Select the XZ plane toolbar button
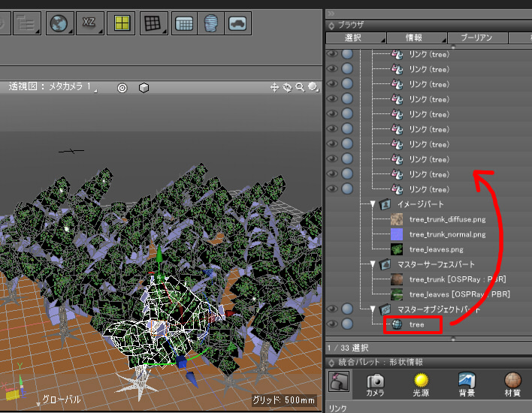The height and width of the screenshot is (413, 532). coord(89,23)
